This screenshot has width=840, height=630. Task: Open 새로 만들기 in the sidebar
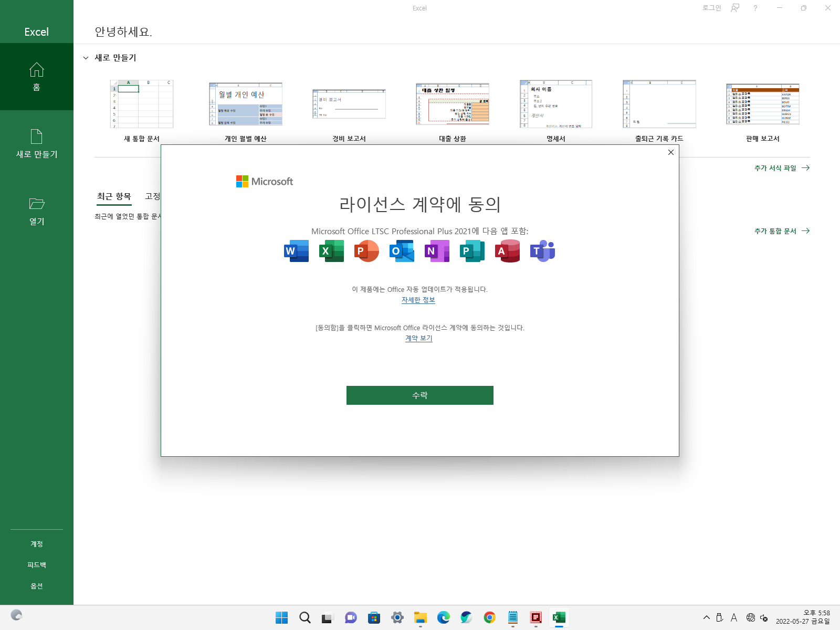tap(37, 144)
